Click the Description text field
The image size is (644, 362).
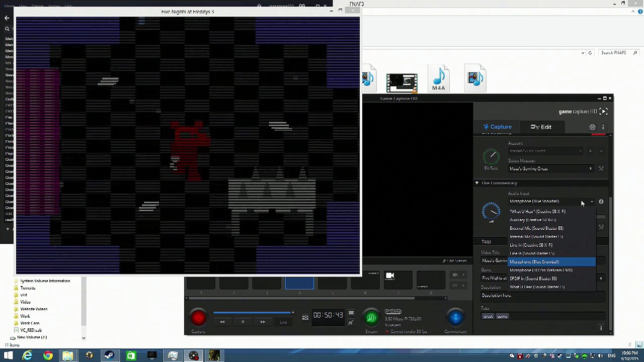pos(543,296)
